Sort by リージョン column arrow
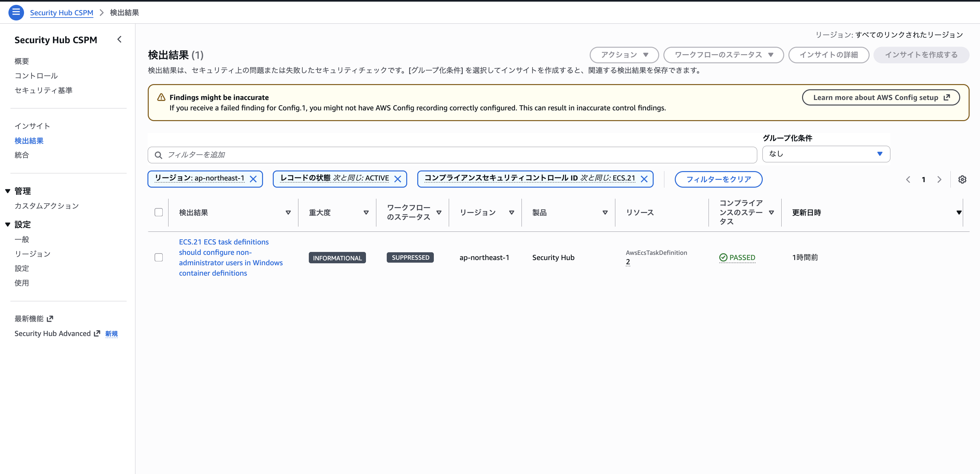980x474 pixels. [512, 213]
